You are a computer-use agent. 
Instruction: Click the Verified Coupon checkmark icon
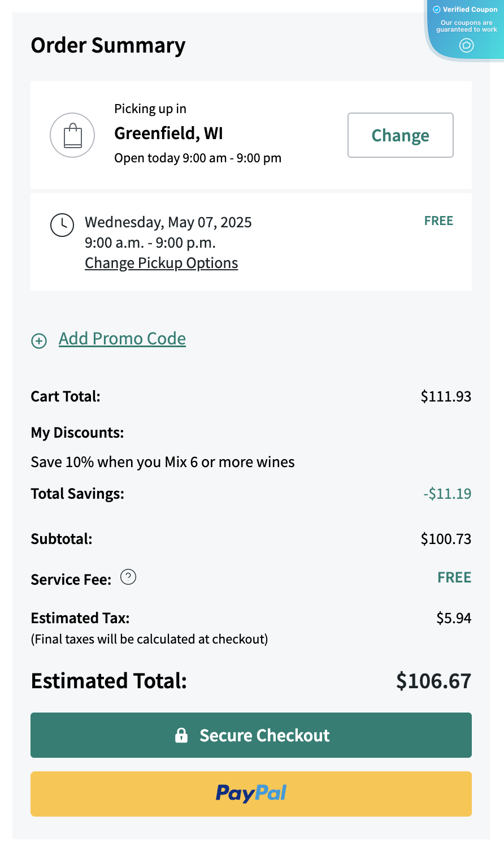(437, 10)
